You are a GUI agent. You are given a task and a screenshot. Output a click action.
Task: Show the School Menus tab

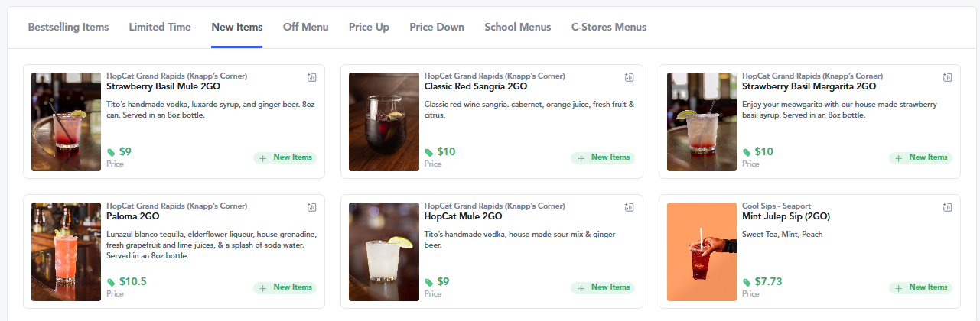(x=518, y=27)
